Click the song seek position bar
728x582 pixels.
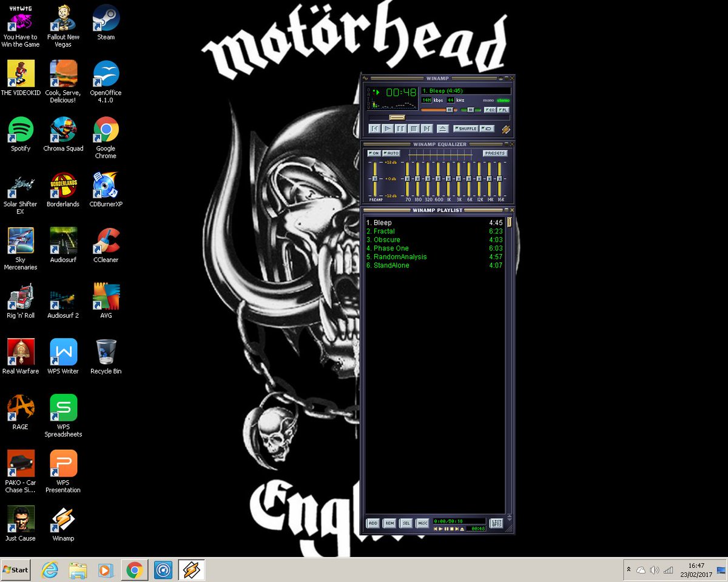tap(439, 118)
